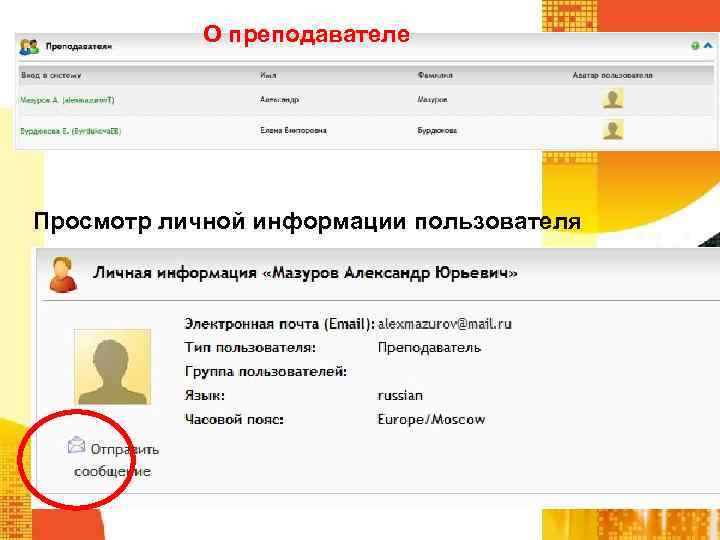Open Мазуров А. login link
This screenshot has width=720, height=540.
[68, 100]
